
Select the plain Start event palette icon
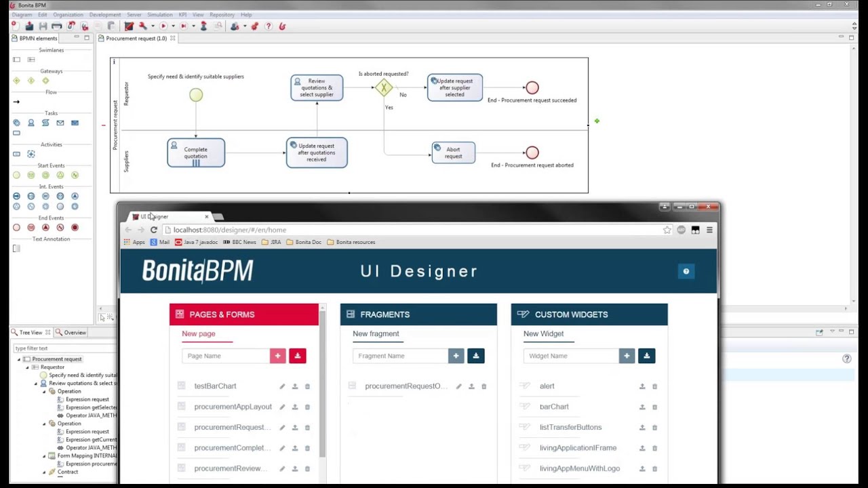click(x=16, y=175)
